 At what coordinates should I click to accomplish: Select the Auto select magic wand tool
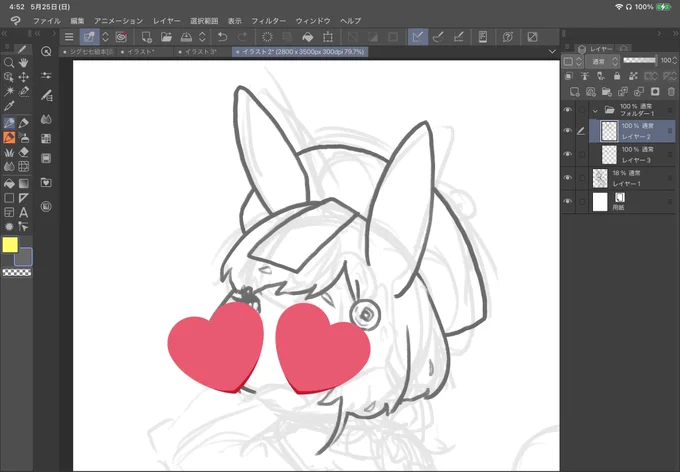(x=9, y=91)
